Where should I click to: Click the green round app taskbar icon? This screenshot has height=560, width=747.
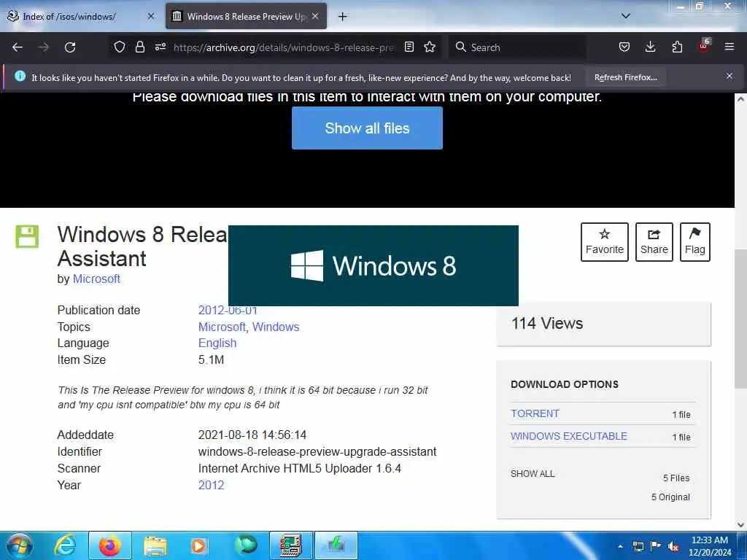tap(246, 545)
